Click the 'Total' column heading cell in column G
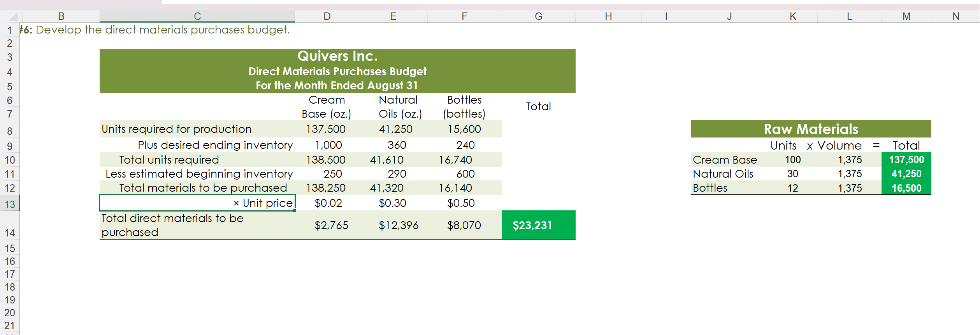980x335 pixels. [539, 106]
